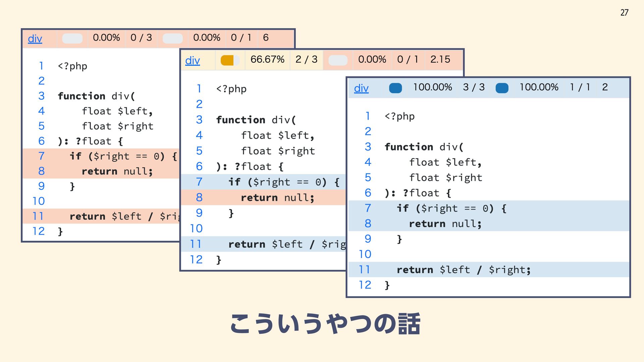
Task: Click the empty gray bar beside 0 / 1 in the middle report
Action: coord(338,60)
